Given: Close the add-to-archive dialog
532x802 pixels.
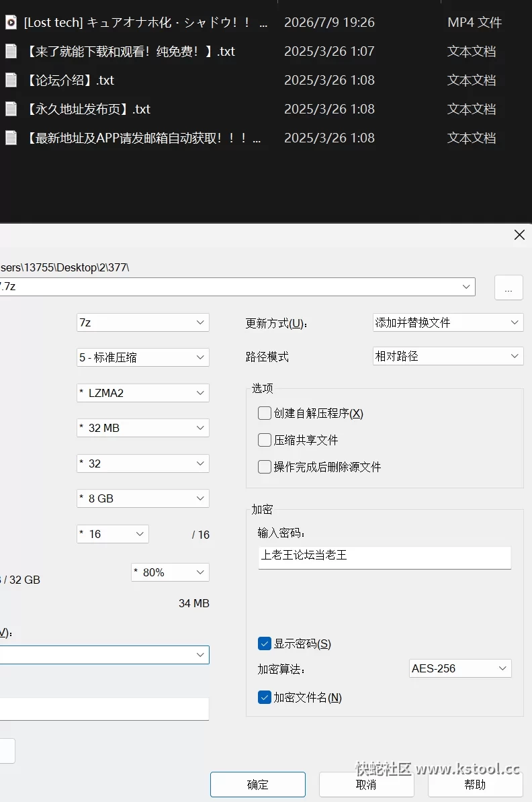Looking at the screenshot, I should [519, 235].
